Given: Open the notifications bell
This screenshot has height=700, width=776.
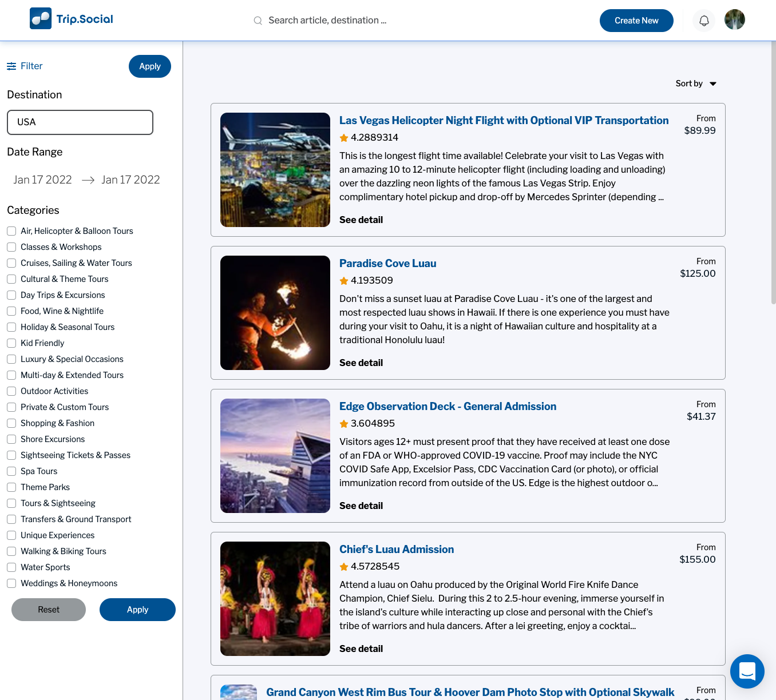Looking at the screenshot, I should (704, 21).
